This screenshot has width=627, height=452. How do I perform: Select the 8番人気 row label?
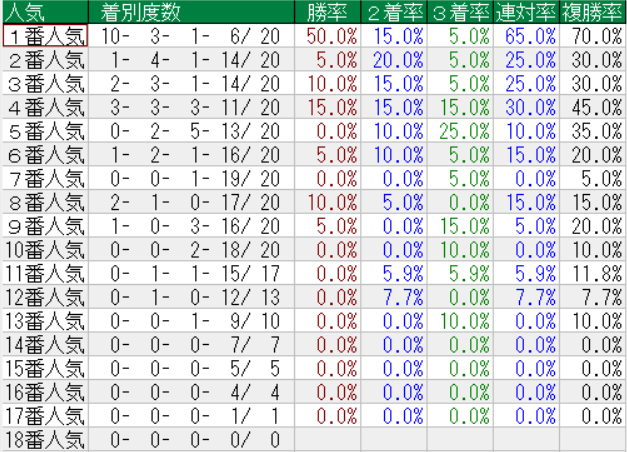pyautogui.click(x=45, y=203)
